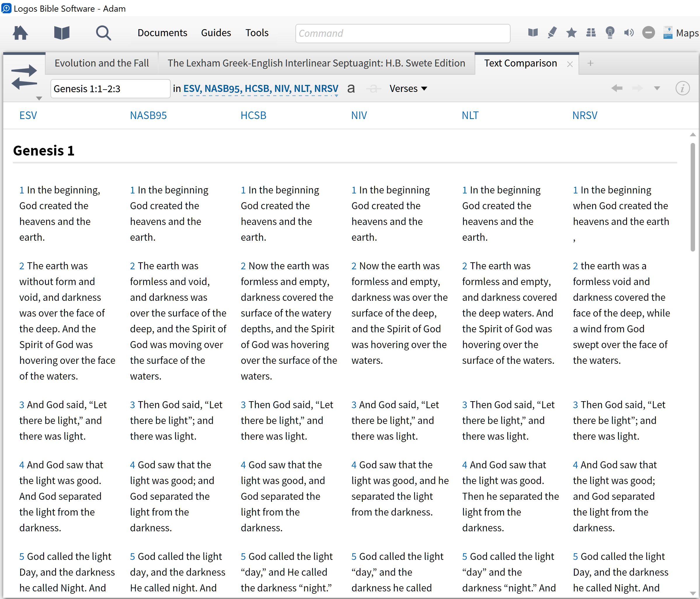Toggle the strikethrough 'a' differences button
The width and height of the screenshot is (700, 599).
(x=374, y=89)
